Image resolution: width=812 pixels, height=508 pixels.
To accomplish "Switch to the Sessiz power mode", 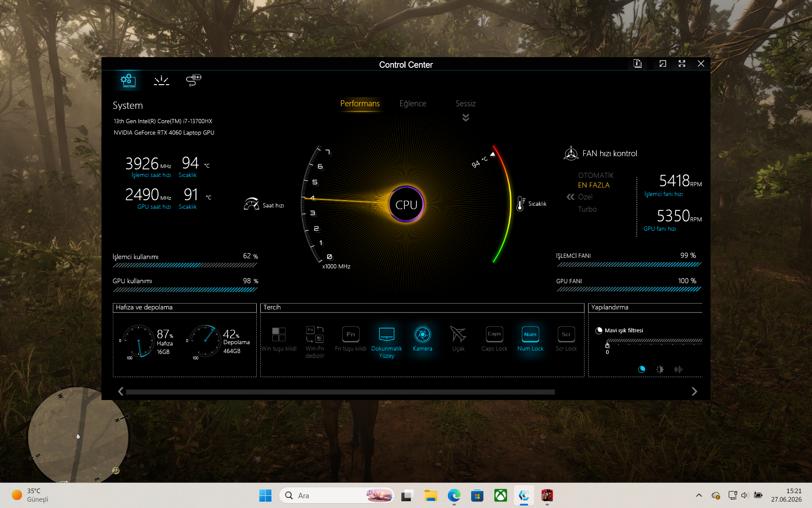I will point(466,104).
